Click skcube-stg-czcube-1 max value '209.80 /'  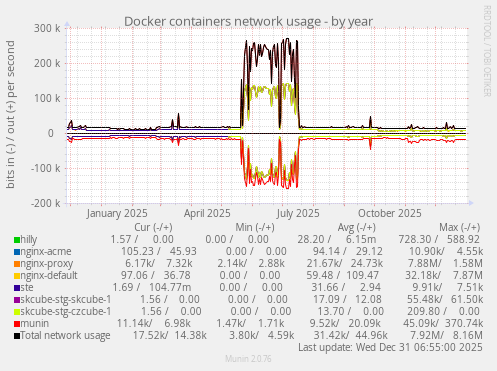pos(427,311)
